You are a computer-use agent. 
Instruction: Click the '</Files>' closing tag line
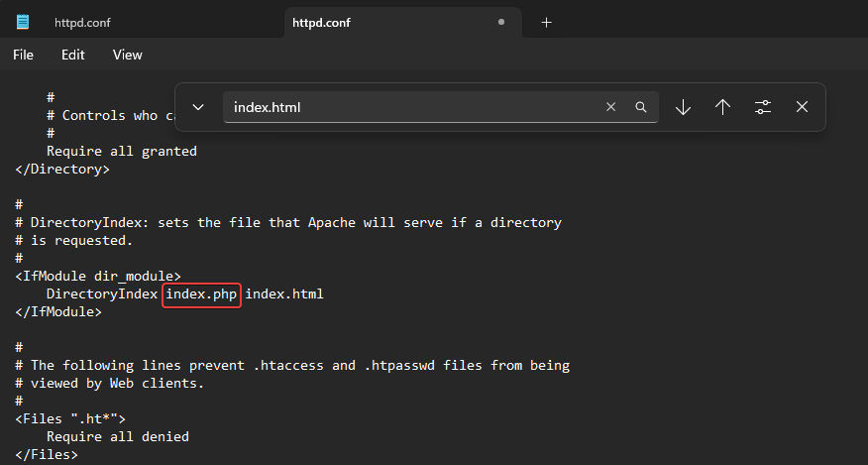tap(47, 454)
